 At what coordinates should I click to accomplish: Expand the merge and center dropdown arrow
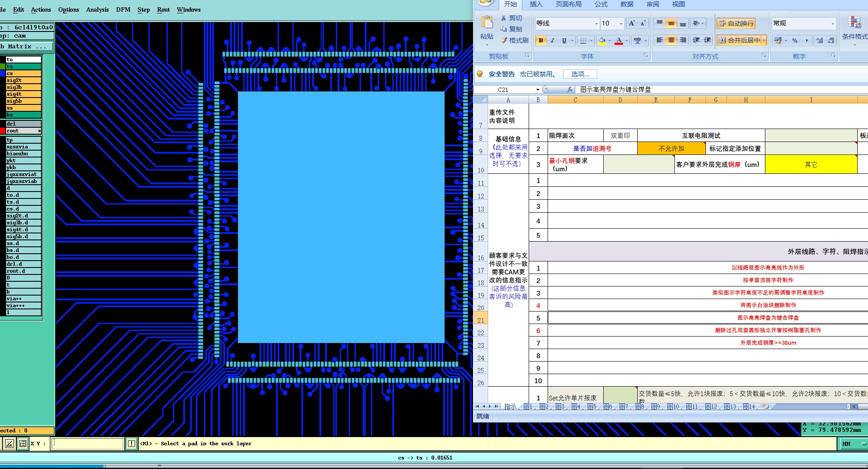tap(764, 41)
